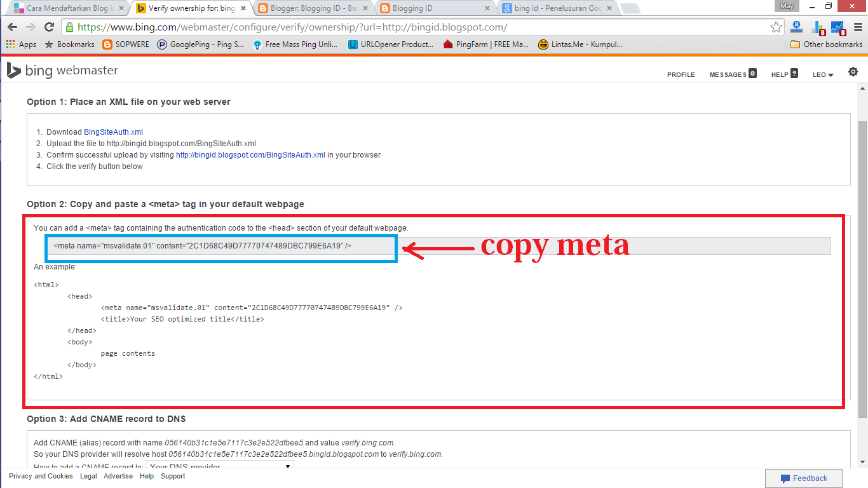This screenshot has width=868, height=488.
Task: Click the 'An example:' label
Action: click(55, 267)
